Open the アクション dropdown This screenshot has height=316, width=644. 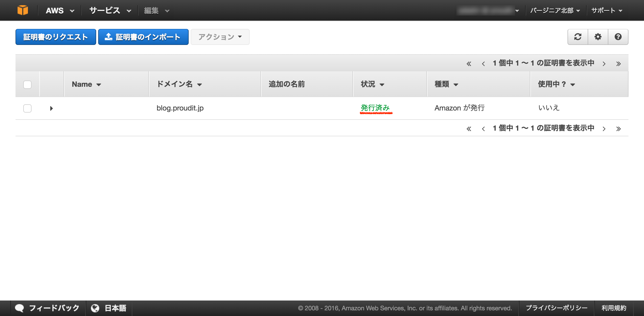coord(220,37)
